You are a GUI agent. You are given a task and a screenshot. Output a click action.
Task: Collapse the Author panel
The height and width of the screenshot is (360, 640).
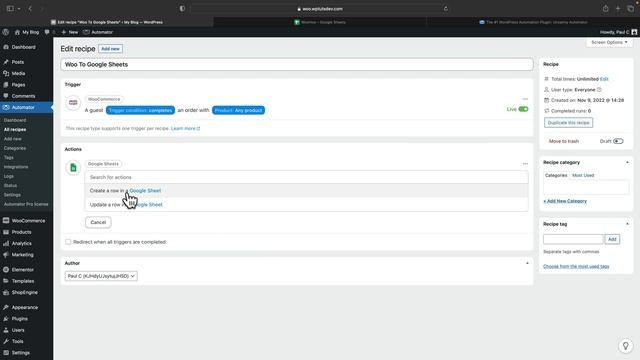527,263
